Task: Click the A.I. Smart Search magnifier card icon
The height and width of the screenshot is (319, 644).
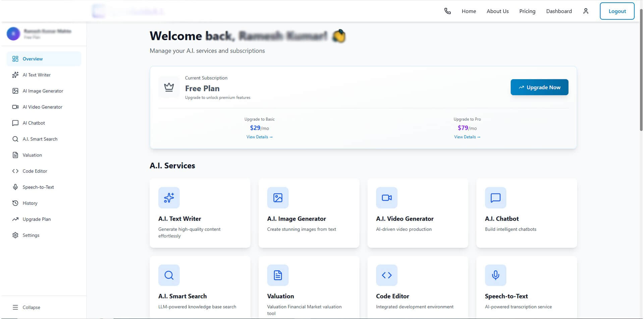Action: click(169, 275)
